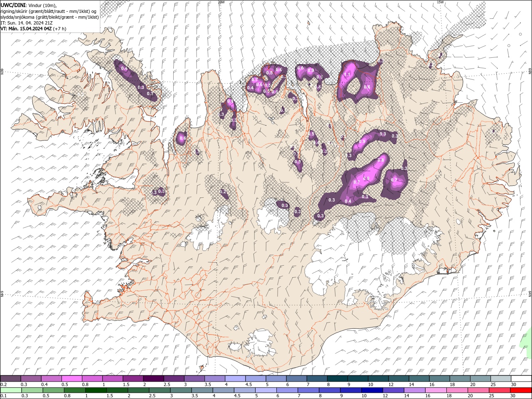Click the dark plum 0.2 swatch in upper scale
The image size is (532, 399).
coord(11,379)
